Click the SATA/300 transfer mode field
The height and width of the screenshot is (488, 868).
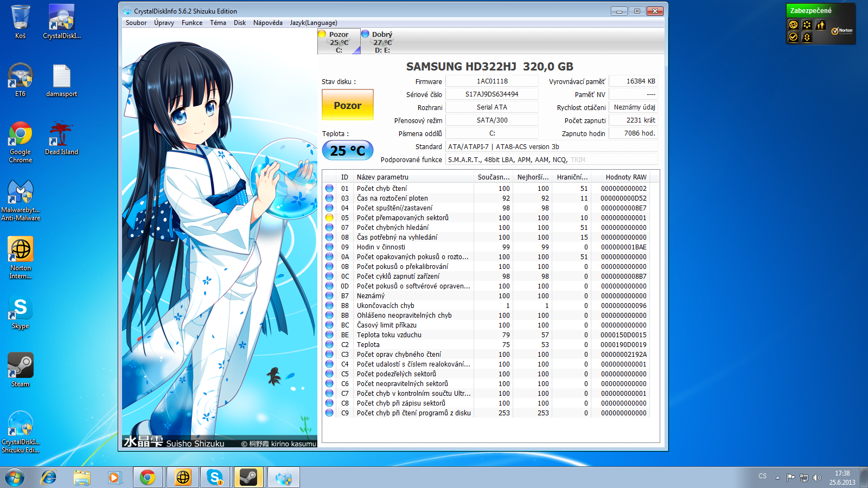[492, 120]
